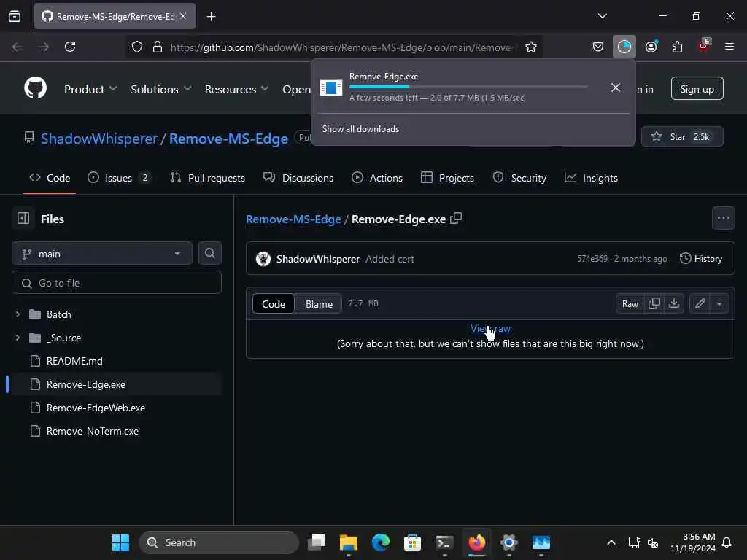The width and height of the screenshot is (747, 560).
Task: Expand the Product navigation menu
Action: tap(90, 89)
